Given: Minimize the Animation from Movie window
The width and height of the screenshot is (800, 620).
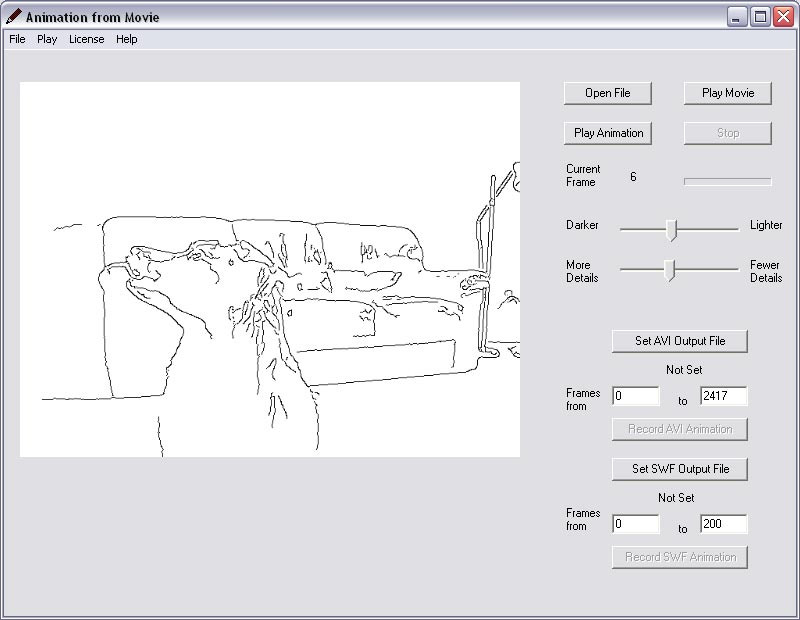Looking at the screenshot, I should click(736, 17).
